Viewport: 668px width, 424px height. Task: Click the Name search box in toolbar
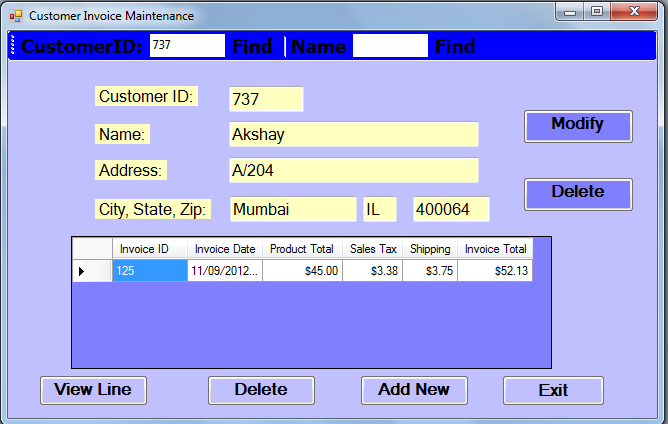pyautogui.click(x=390, y=46)
